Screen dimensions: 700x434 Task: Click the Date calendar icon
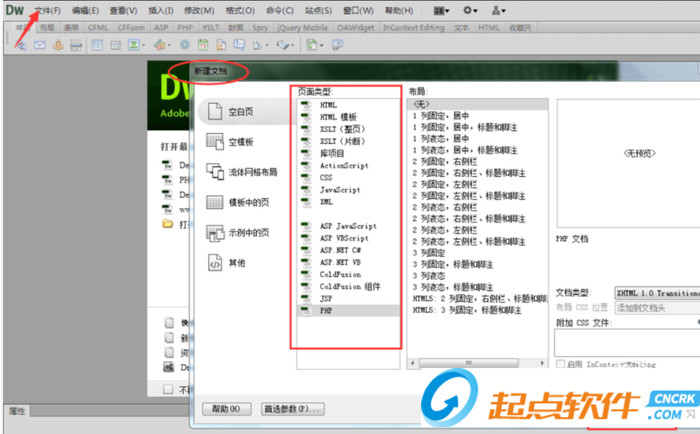pyautogui.click(x=203, y=45)
